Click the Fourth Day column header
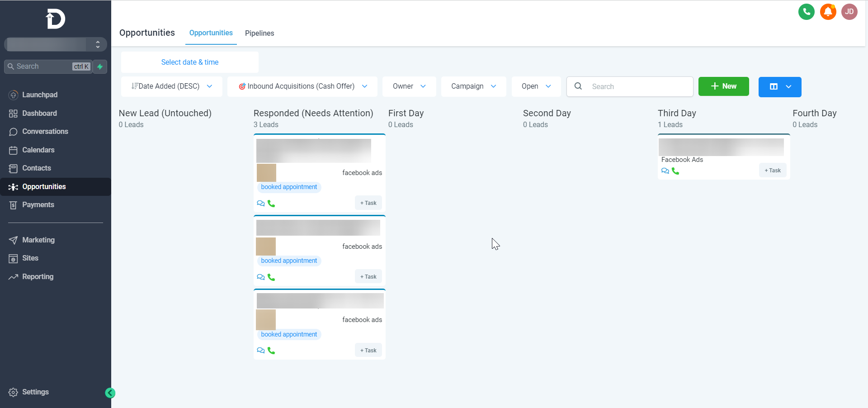This screenshot has width=868, height=408. click(x=815, y=113)
